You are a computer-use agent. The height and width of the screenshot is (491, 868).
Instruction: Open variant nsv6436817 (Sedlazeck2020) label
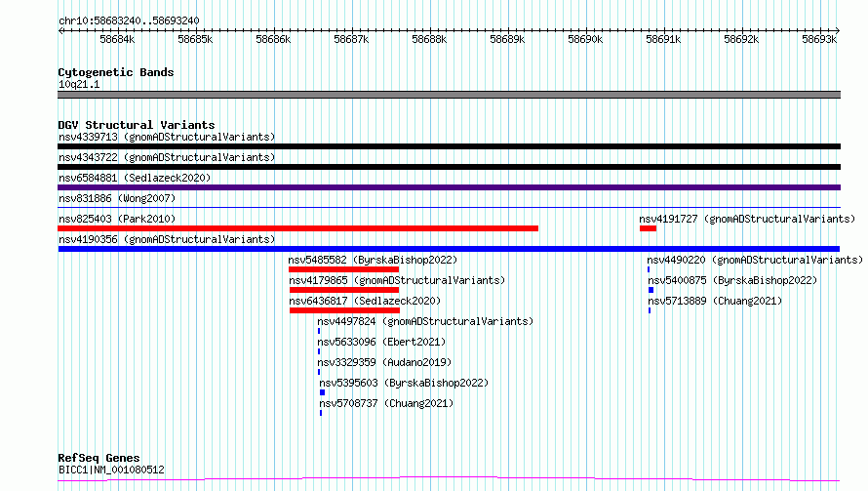click(x=365, y=301)
